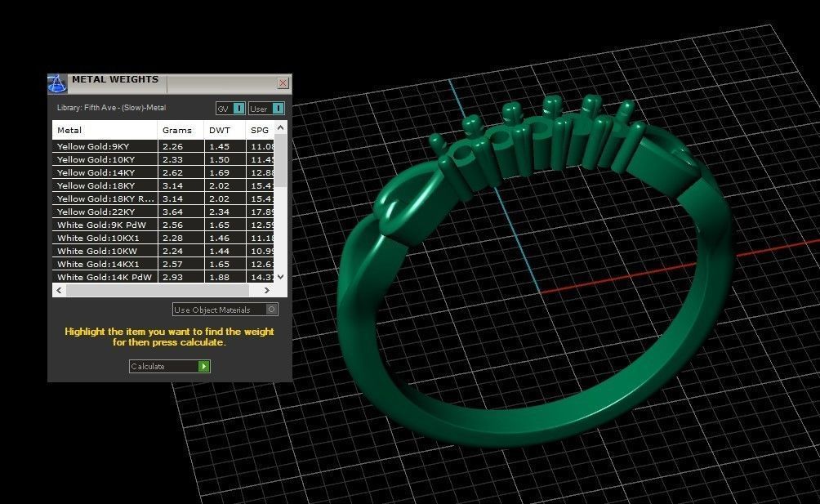Select the White Gold:14K PdW row
This screenshot has width=820, height=504.
(x=163, y=277)
